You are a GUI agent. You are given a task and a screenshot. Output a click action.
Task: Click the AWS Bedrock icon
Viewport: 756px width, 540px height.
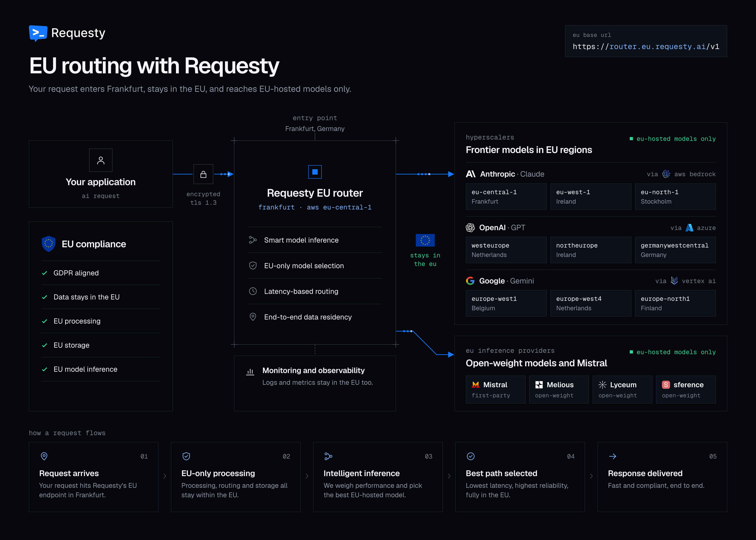point(666,174)
